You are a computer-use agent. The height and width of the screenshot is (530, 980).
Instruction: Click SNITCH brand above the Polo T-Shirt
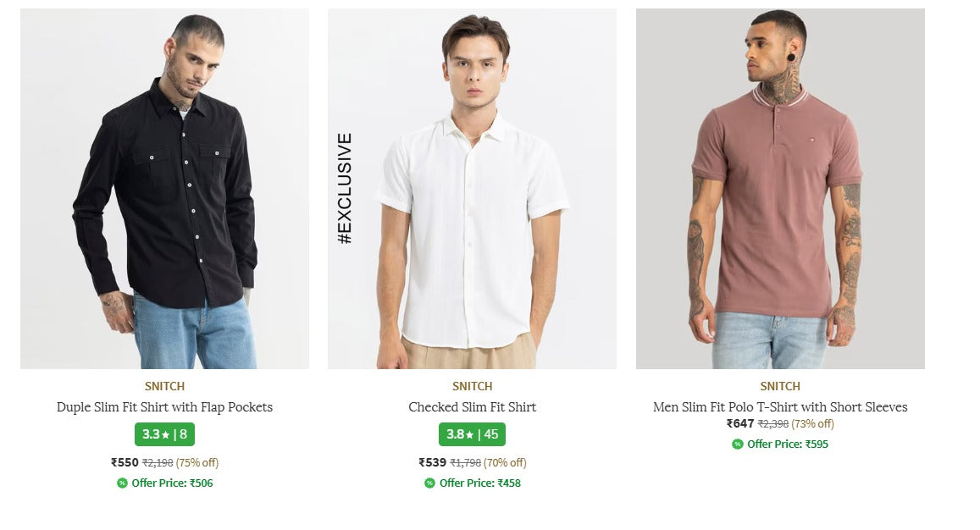pyautogui.click(x=780, y=387)
